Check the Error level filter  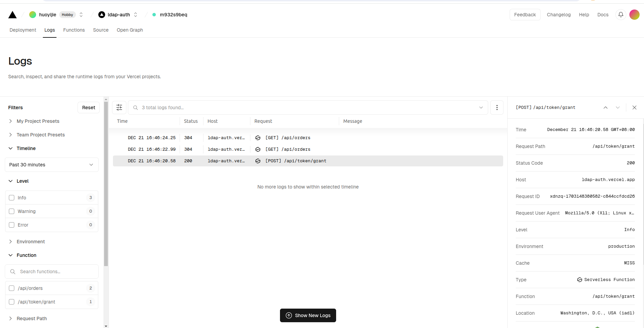pos(12,225)
